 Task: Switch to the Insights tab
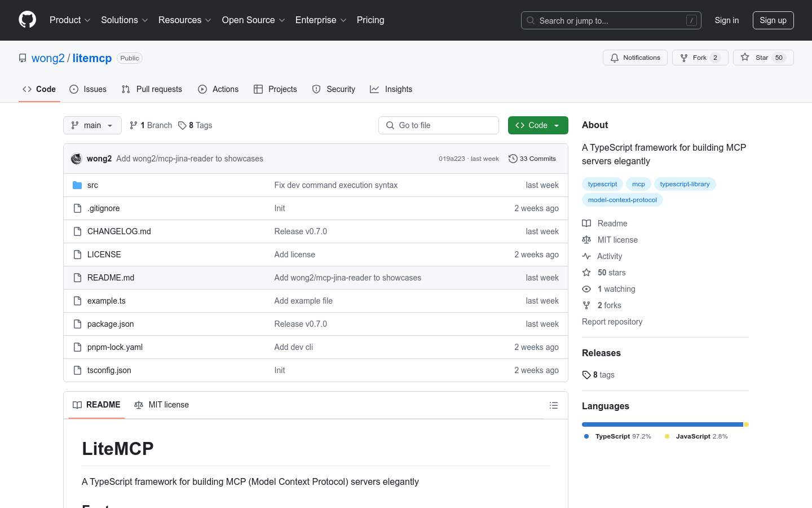tap(391, 89)
